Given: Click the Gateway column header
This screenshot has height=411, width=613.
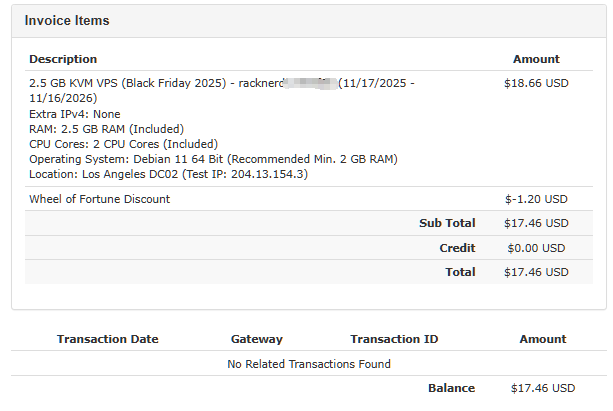Looking at the screenshot, I should (257, 339).
